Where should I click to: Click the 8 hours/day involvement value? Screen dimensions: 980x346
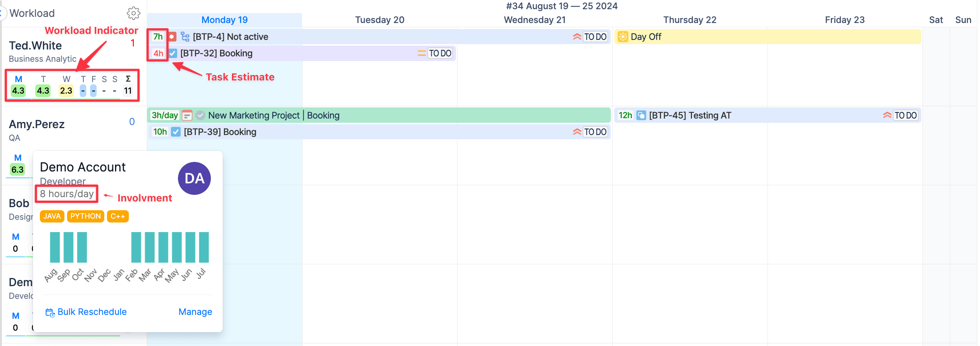pyautogui.click(x=67, y=194)
